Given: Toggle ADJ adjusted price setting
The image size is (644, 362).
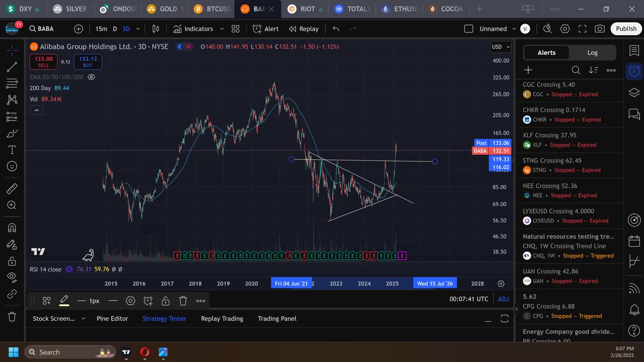Looking at the screenshot, I should [x=503, y=299].
